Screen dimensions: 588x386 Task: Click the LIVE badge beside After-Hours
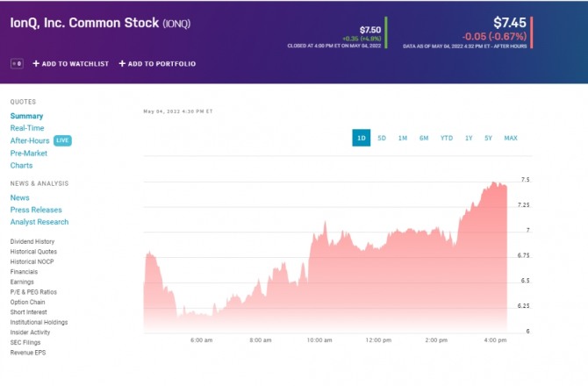[62, 140]
